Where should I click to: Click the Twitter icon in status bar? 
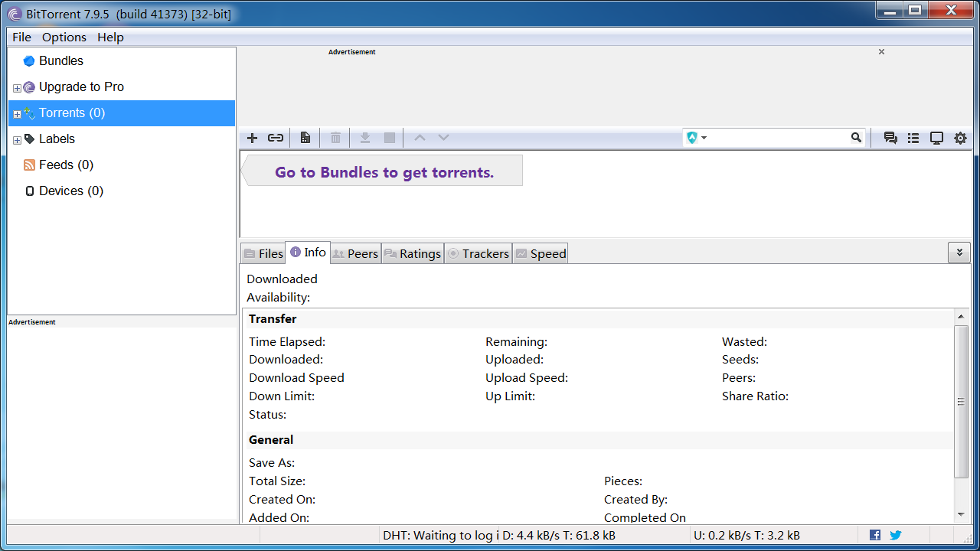click(895, 535)
